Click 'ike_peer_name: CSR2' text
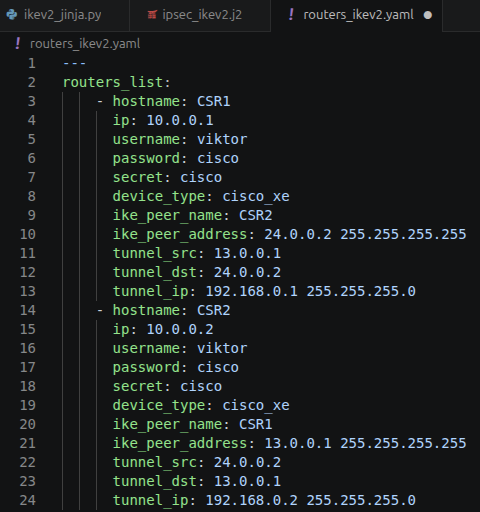Viewport: 480px width, 512px height. click(x=192, y=215)
